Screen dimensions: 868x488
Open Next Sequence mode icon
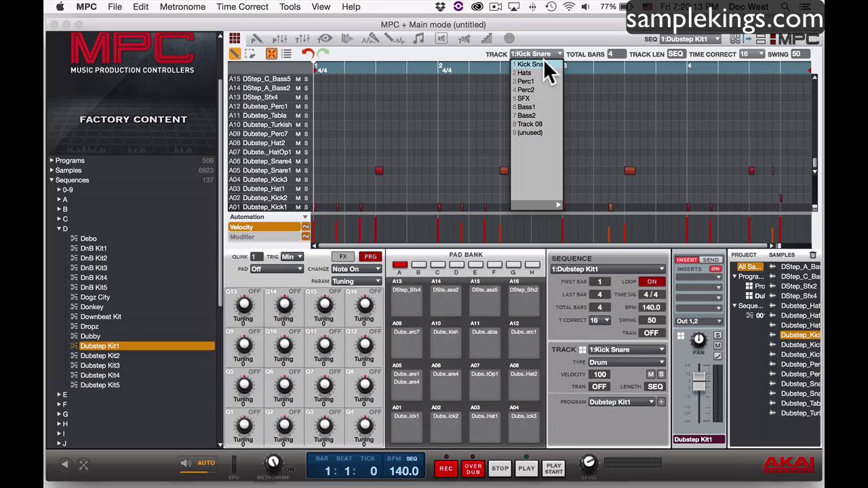coord(347,39)
